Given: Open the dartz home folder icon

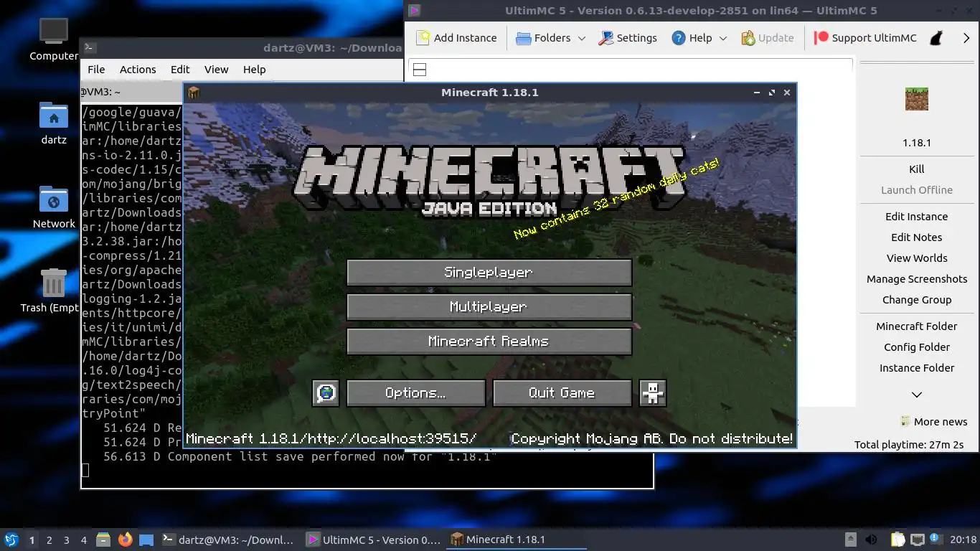Looking at the screenshot, I should [54, 123].
